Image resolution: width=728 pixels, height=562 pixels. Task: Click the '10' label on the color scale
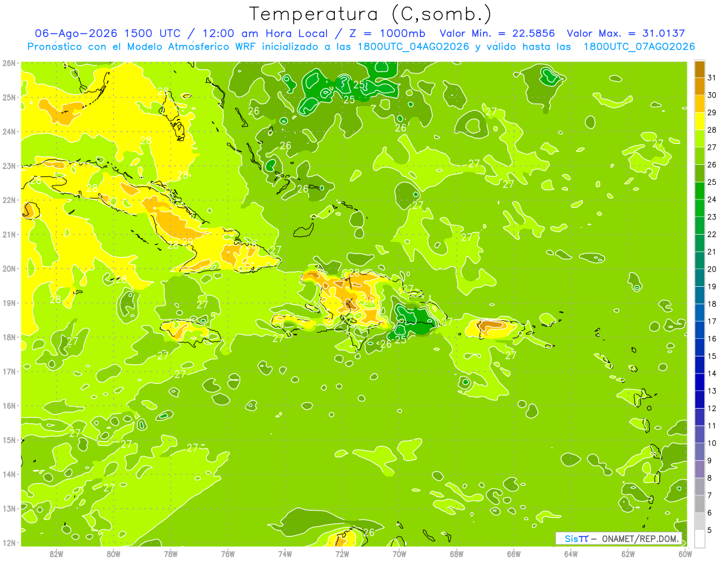(x=712, y=443)
